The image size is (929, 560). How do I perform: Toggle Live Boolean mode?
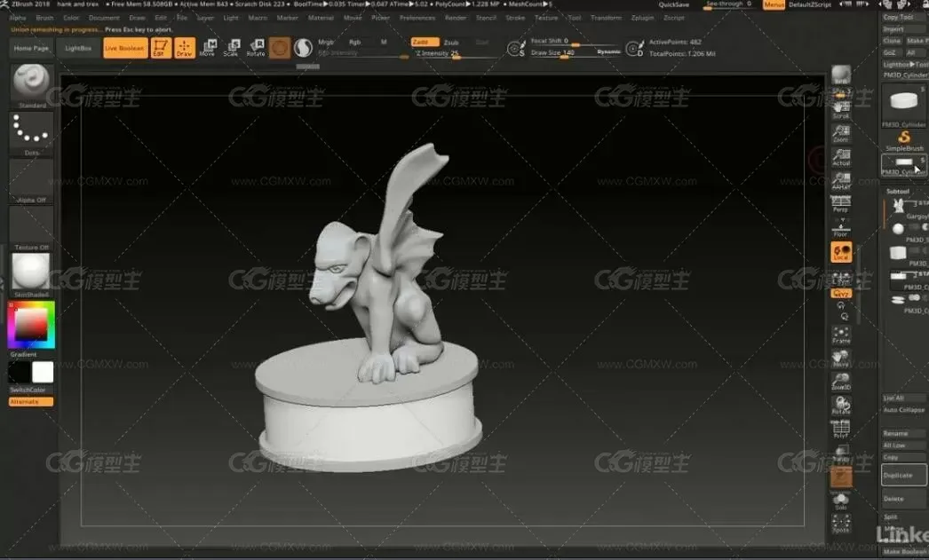(125, 48)
